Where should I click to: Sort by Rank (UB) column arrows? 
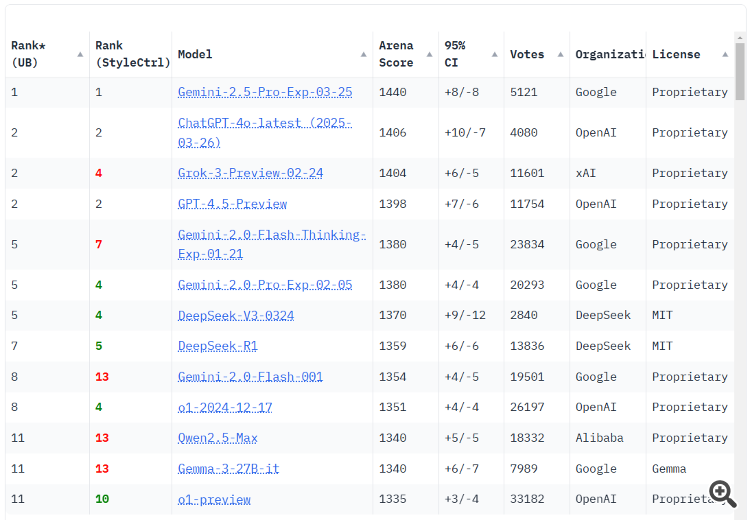(x=78, y=54)
